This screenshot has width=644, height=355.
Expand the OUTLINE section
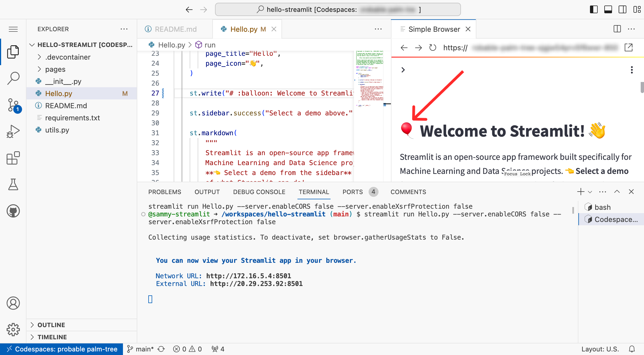[x=51, y=325]
